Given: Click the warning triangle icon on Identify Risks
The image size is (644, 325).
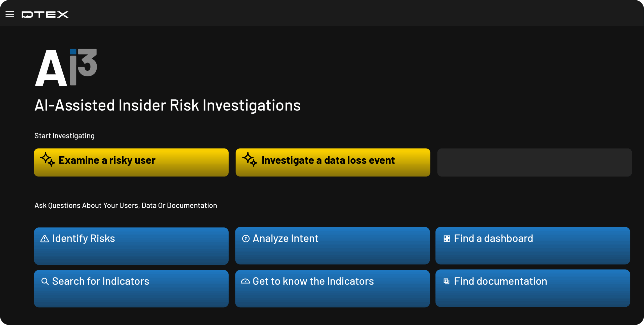Looking at the screenshot, I should [45, 239].
